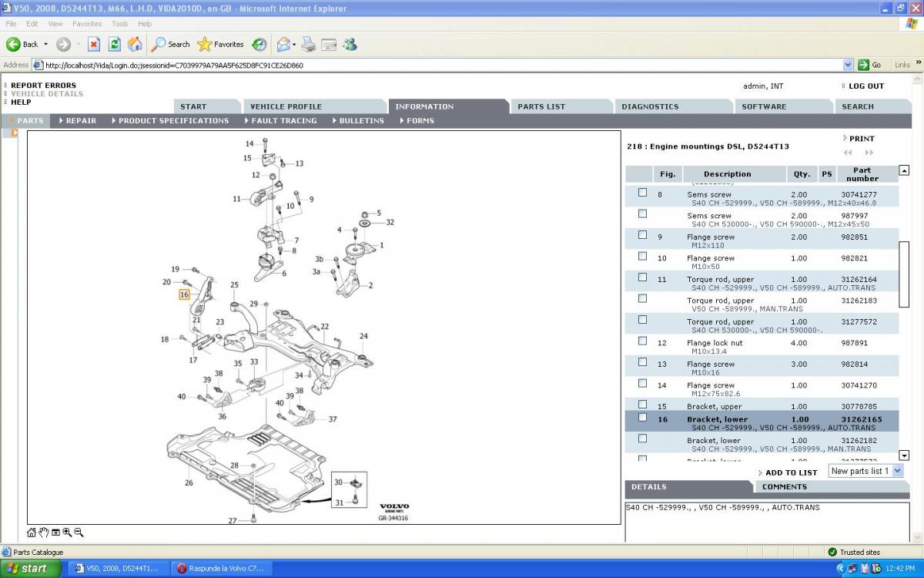Click the LOG OUT link
Viewport: 924px width, 578px height.
pos(866,86)
